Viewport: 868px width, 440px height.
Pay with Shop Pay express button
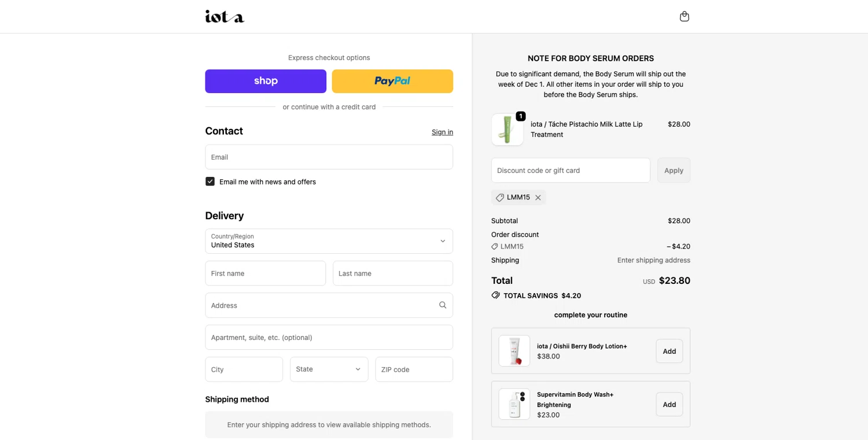click(266, 81)
